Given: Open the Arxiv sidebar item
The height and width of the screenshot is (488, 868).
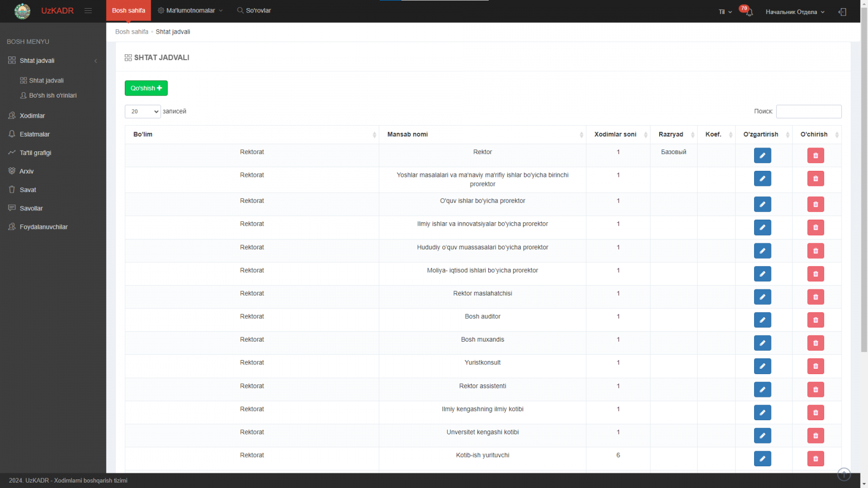Looking at the screenshot, I should tap(27, 171).
